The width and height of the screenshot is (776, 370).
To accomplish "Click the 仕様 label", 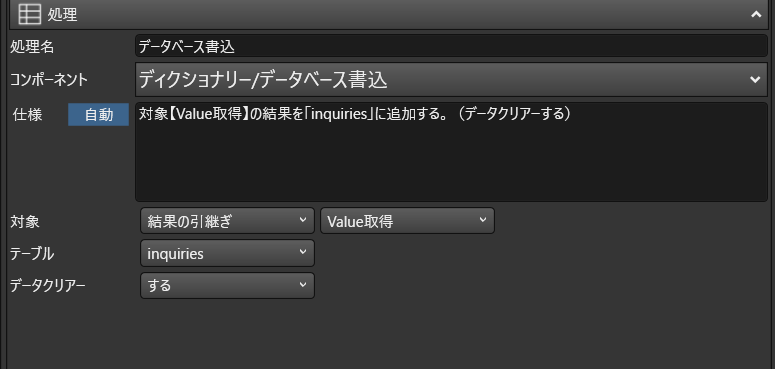I will [27, 115].
